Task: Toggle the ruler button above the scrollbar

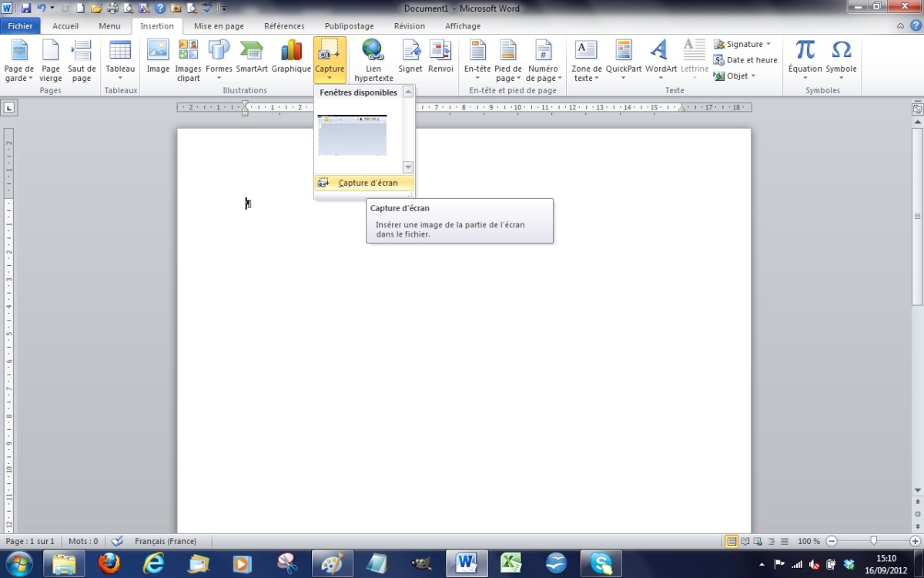Action: (917, 109)
